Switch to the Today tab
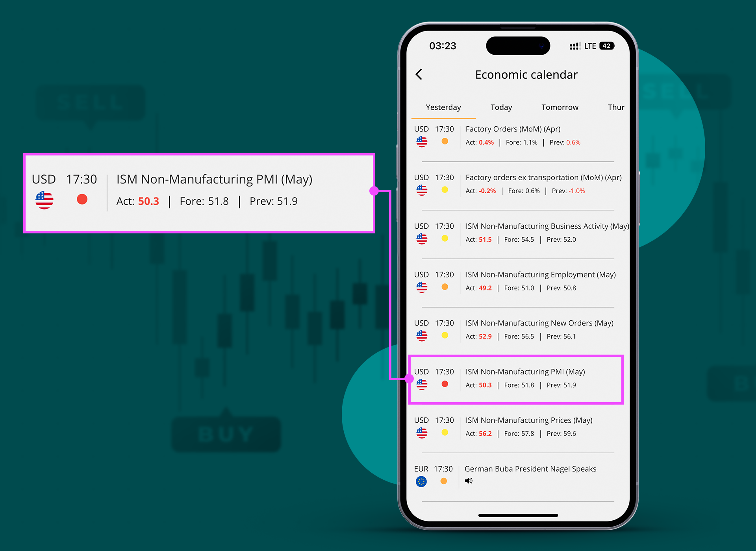The image size is (756, 551). point(500,107)
